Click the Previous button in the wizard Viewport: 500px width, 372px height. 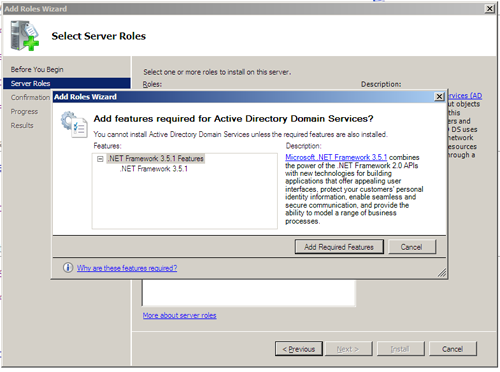tap(299, 349)
